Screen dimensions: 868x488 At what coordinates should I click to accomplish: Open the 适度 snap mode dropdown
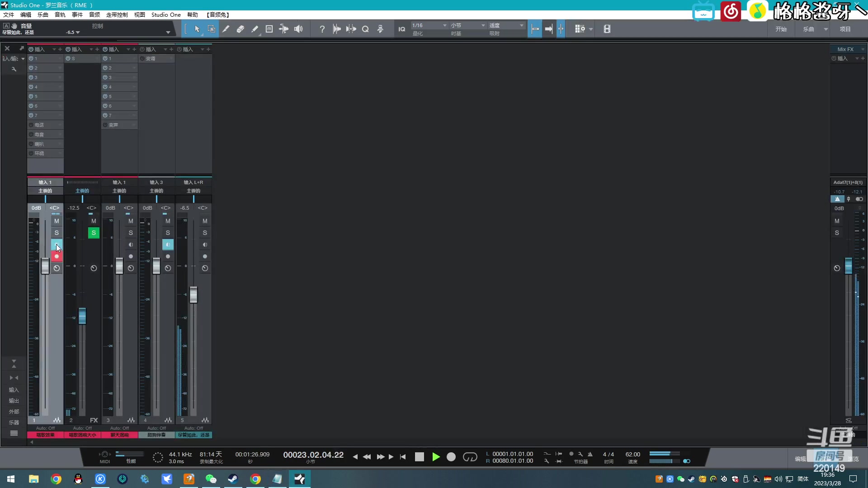coord(506,25)
